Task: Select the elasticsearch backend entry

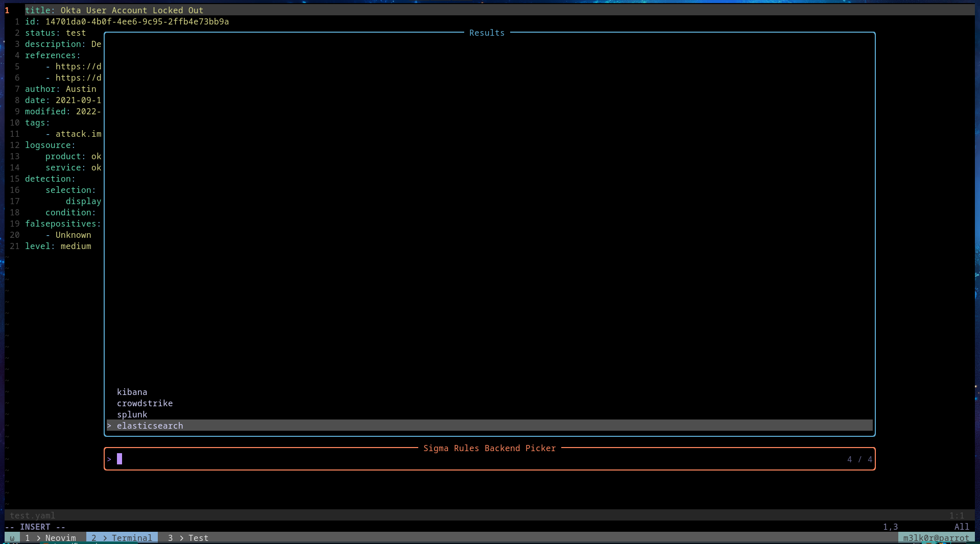Action: [x=150, y=426]
